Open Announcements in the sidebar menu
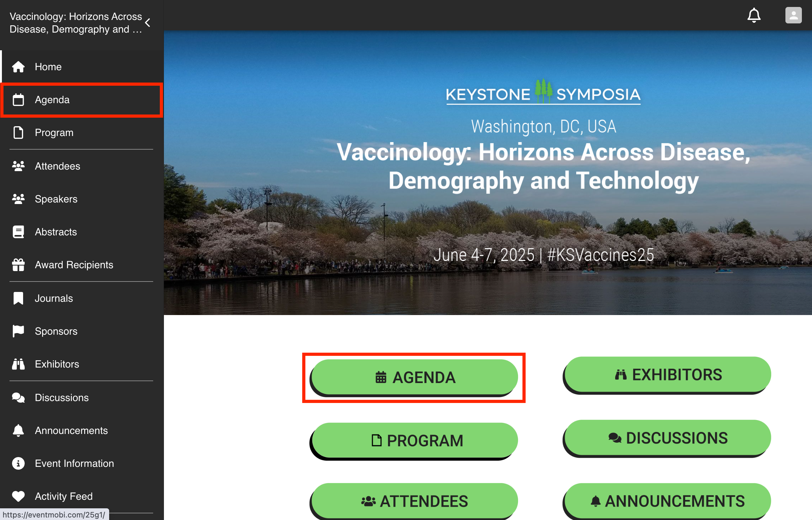 point(82,430)
